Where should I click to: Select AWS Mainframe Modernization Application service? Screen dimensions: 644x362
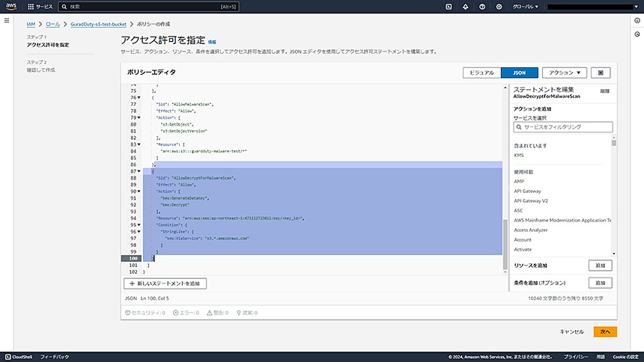pyautogui.click(x=562, y=221)
